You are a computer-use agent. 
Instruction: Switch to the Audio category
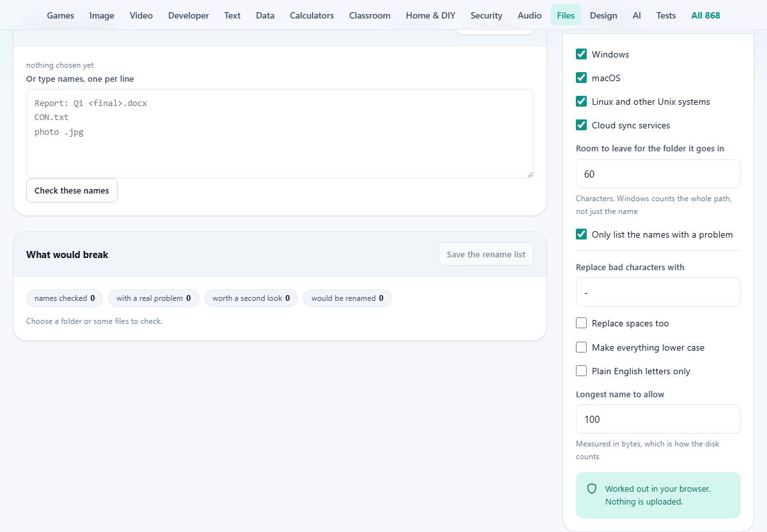coord(530,15)
